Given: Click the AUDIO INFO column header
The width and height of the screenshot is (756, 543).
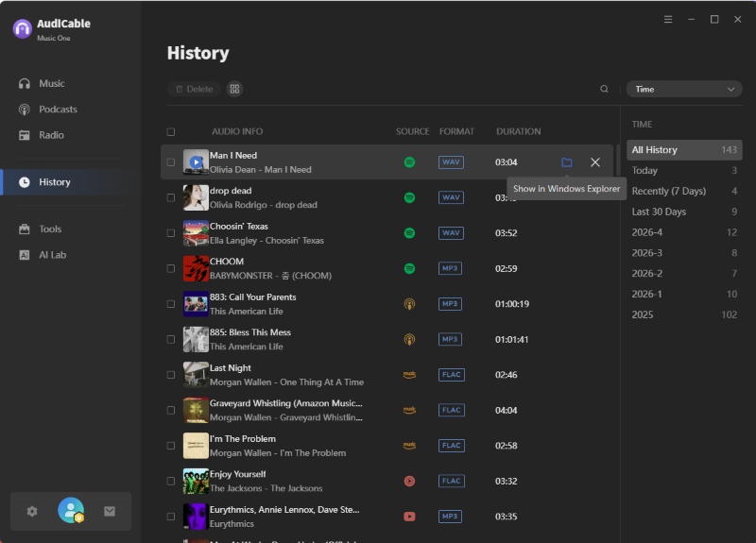Looking at the screenshot, I should click(x=237, y=131).
